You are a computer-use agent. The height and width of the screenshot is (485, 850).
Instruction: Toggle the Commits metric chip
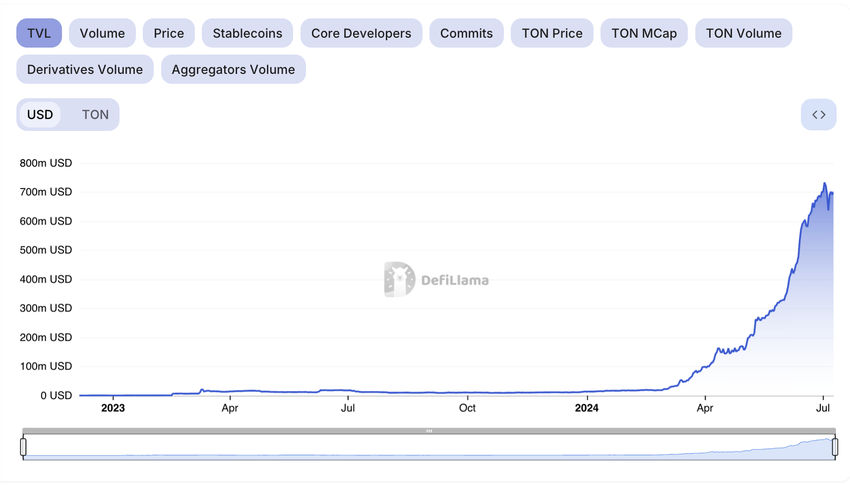(466, 33)
